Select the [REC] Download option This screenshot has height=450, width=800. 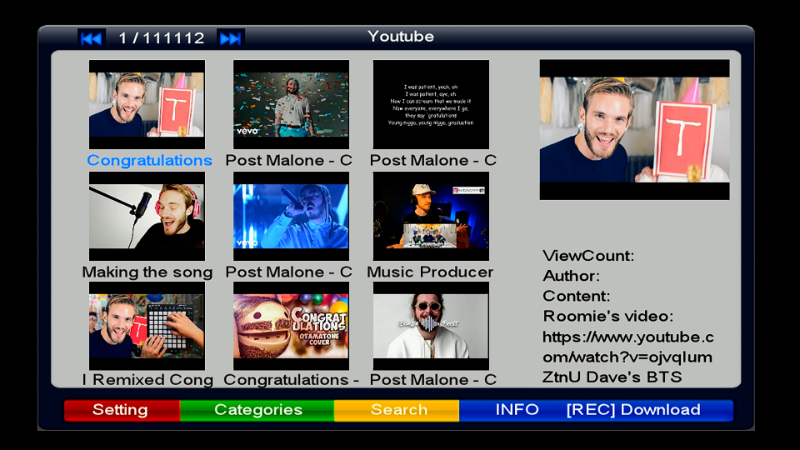click(633, 410)
